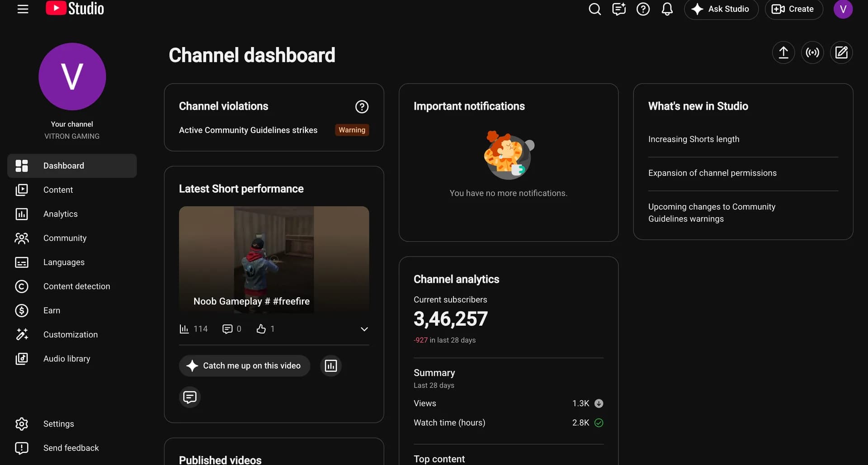The height and width of the screenshot is (465, 868).
Task: Open Content detection in sidebar
Action: [72, 286]
